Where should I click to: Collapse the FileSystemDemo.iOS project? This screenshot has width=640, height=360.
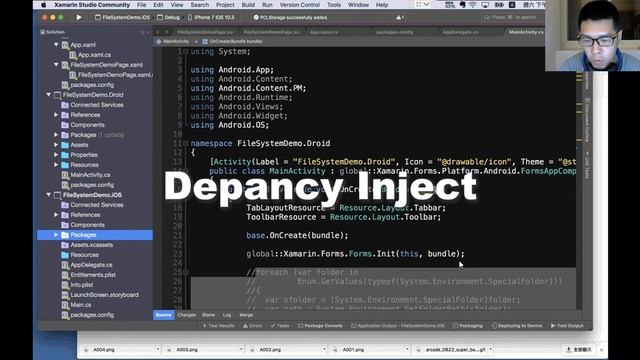point(49,195)
